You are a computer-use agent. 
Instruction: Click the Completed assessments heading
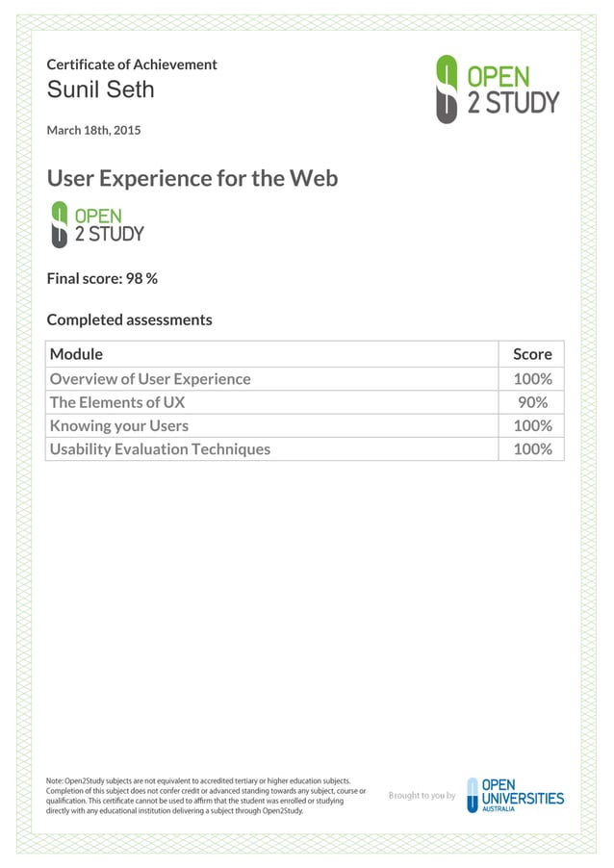point(129,319)
